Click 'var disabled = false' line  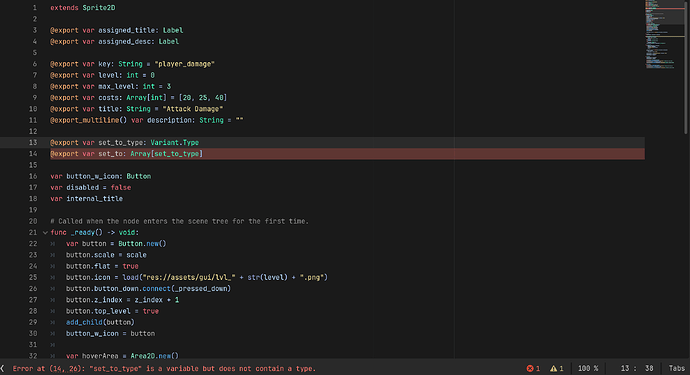click(91, 188)
